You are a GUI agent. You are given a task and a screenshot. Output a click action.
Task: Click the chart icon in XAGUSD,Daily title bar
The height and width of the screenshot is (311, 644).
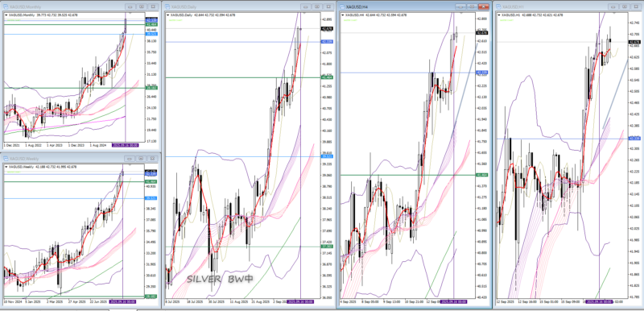167,6
